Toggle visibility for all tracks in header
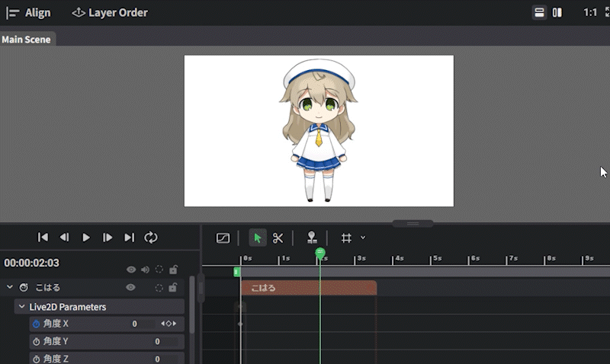The image size is (610, 364). coord(131,270)
